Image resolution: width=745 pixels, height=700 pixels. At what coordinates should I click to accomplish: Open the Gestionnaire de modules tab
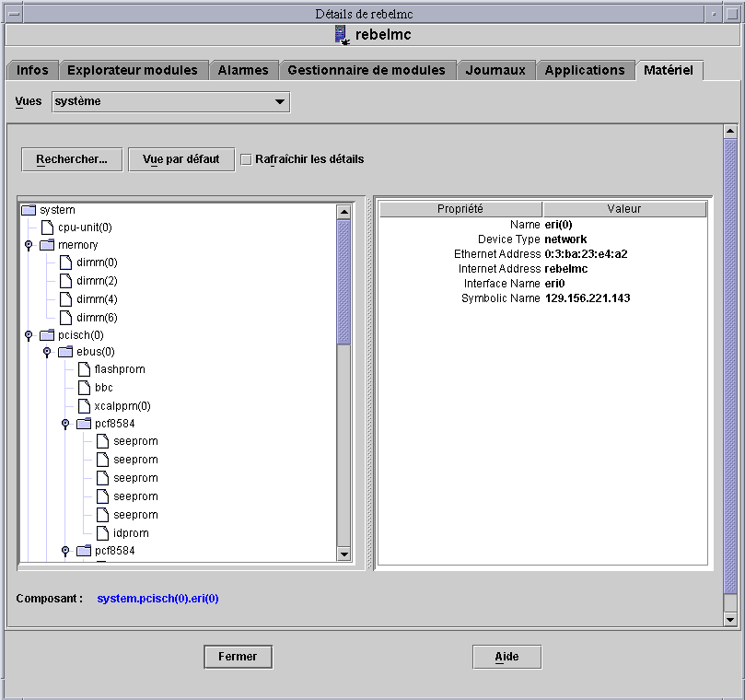[367, 70]
